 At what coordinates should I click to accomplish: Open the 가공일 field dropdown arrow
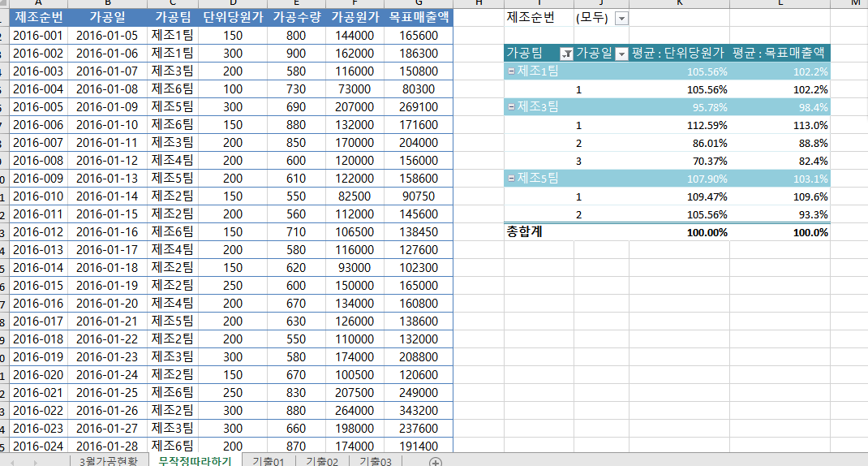click(x=621, y=54)
